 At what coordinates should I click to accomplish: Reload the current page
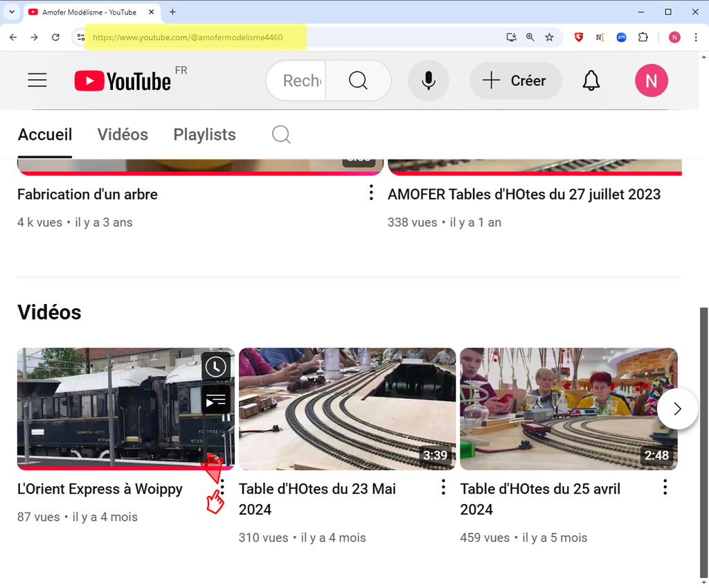pyautogui.click(x=55, y=37)
